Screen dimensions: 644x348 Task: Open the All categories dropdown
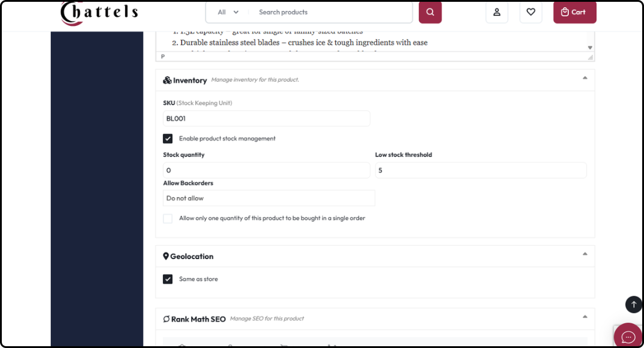(228, 13)
